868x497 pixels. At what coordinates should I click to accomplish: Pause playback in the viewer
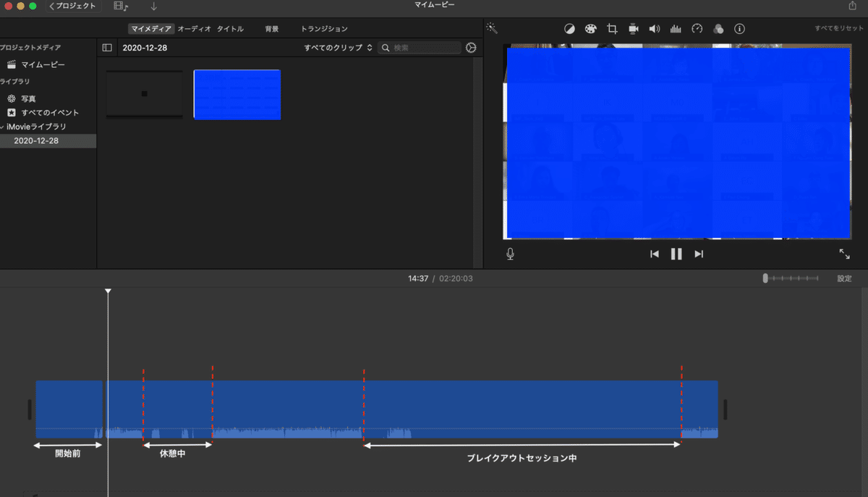676,254
